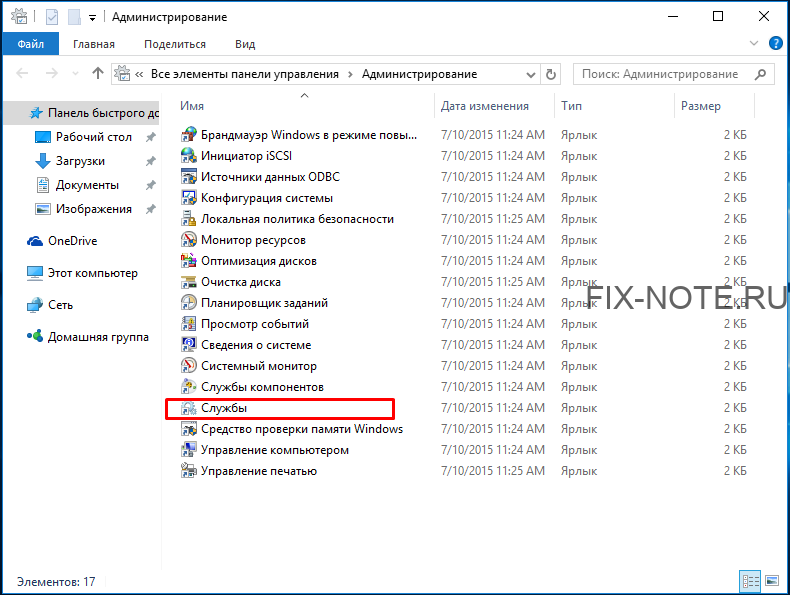
Task: Switch to large icons view in status bar
Action: pyautogui.click(x=772, y=581)
